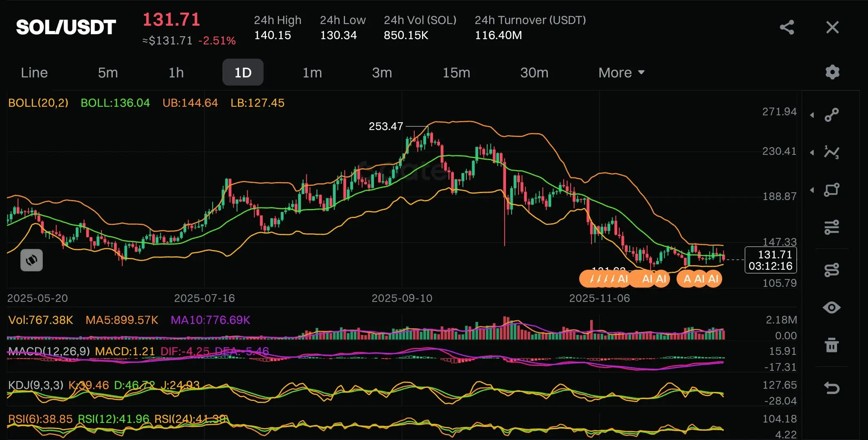Expand wave tool options arrow
The image size is (868, 440).
812,152
